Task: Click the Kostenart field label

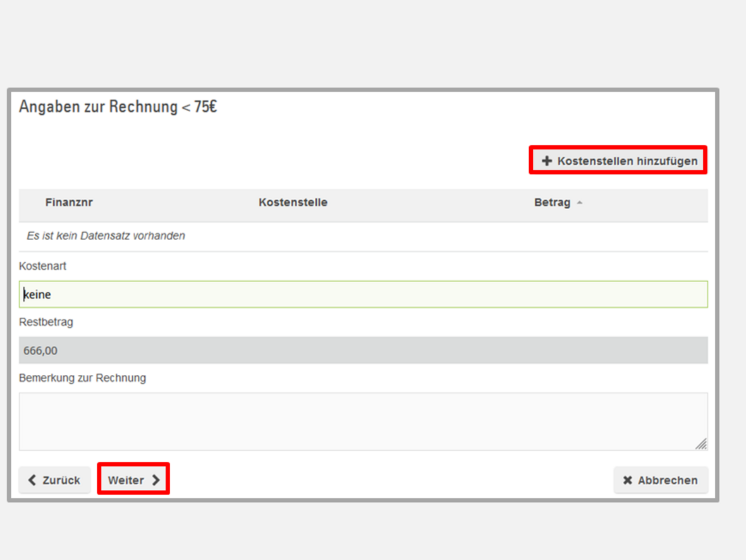Action: [42, 266]
